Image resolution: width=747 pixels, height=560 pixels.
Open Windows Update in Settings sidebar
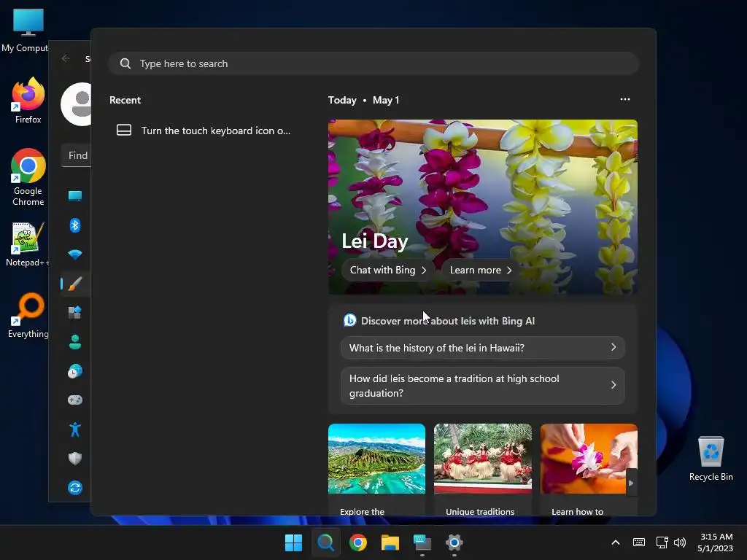pos(75,488)
